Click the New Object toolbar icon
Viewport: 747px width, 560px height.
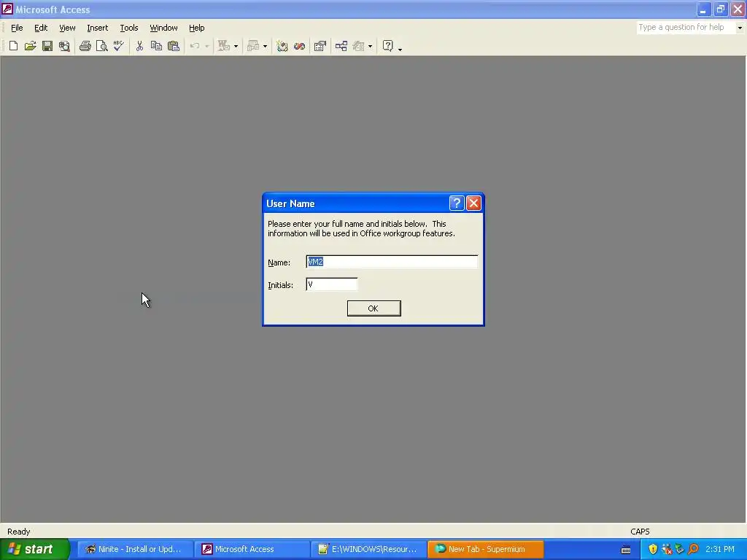pyautogui.click(x=359, y=46)
